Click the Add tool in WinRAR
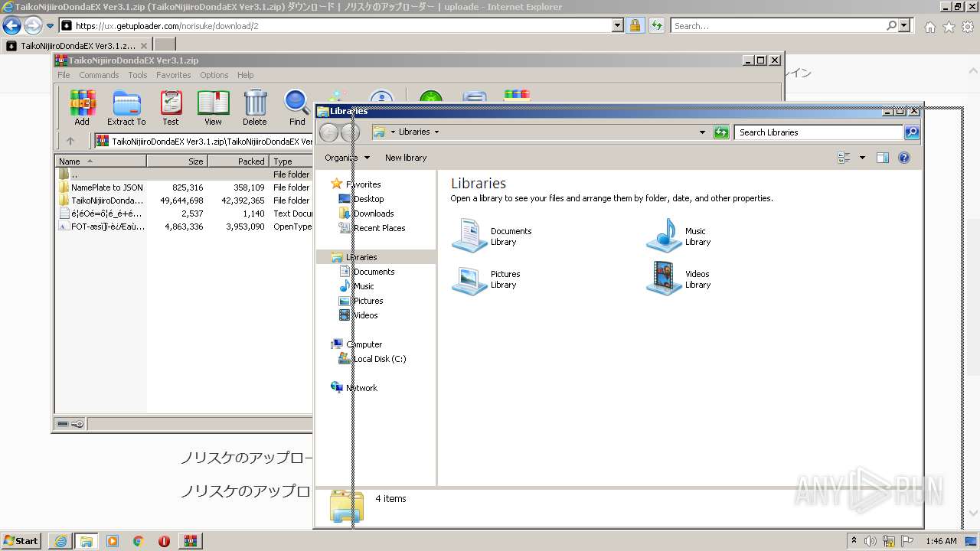Screen dimensions: 980x551 tap(82, 107)
